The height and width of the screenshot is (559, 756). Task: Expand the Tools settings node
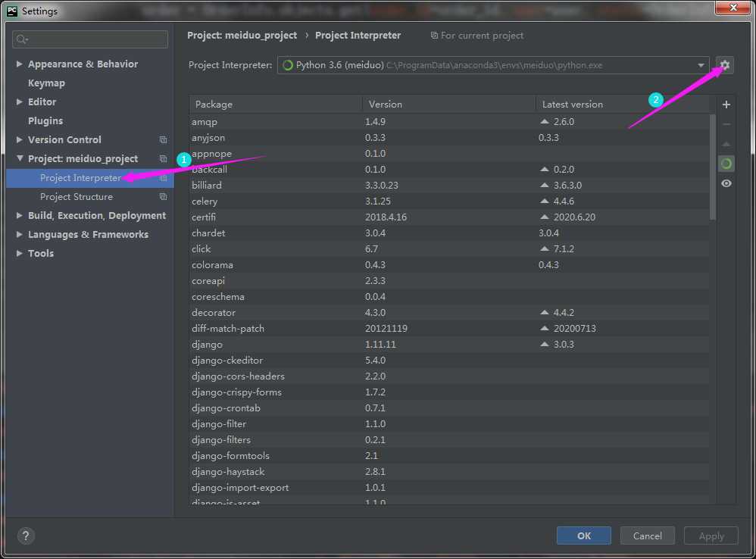19,253
